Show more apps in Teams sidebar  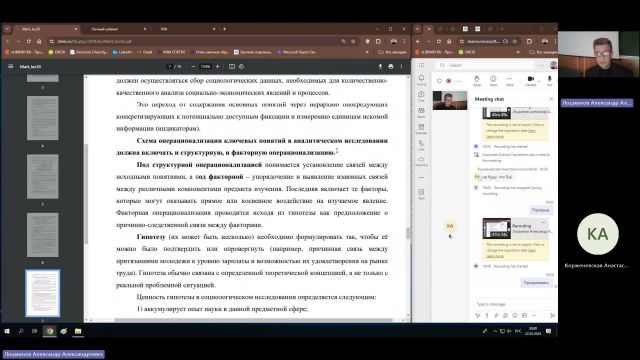[421, 178]
